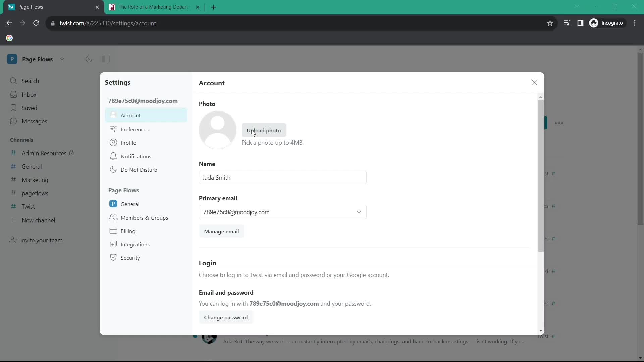Click Invite your team option
Screen dimensions: 644x362
(x=42, y=240)
